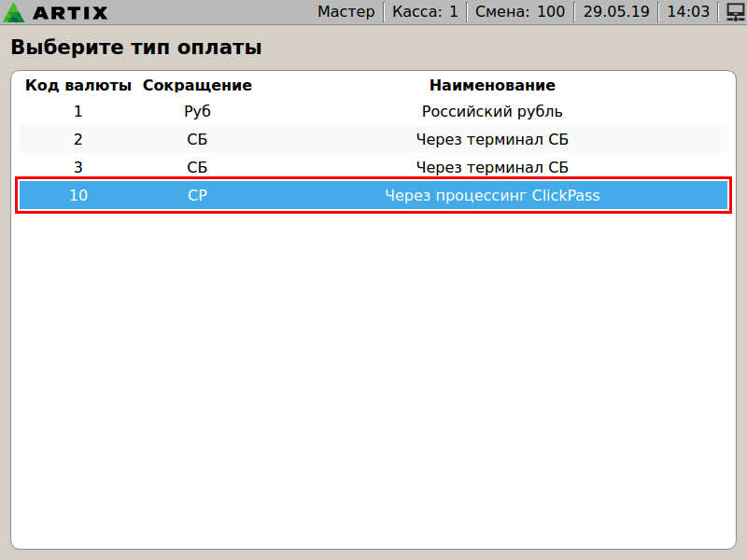
Task: Select Через терминал СБ with code 2
Action: (492, 140)
